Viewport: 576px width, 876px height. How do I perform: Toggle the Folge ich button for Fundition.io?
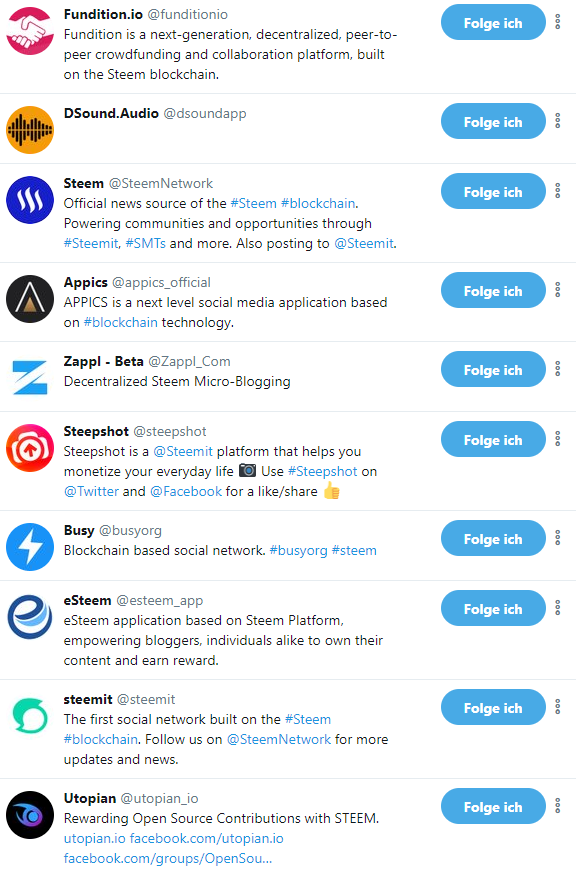tap(493, 22)
